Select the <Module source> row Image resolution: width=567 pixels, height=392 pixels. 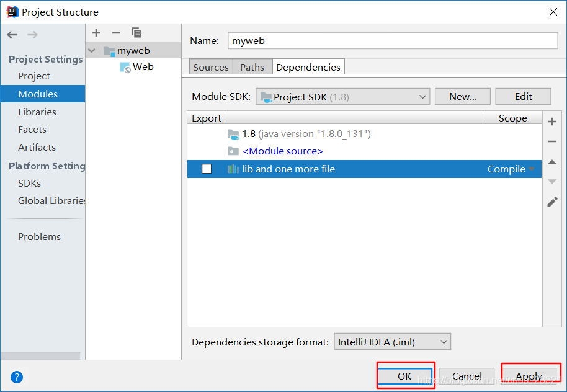click(x=364, y=151)
